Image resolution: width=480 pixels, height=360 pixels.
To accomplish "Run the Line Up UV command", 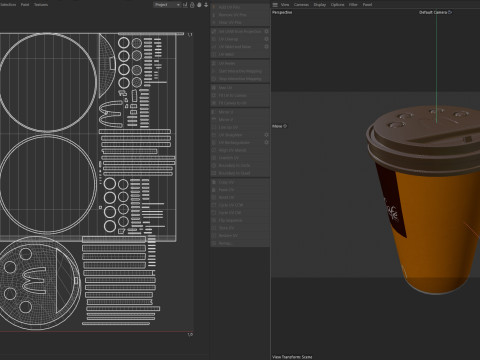I will click(240, 127).
